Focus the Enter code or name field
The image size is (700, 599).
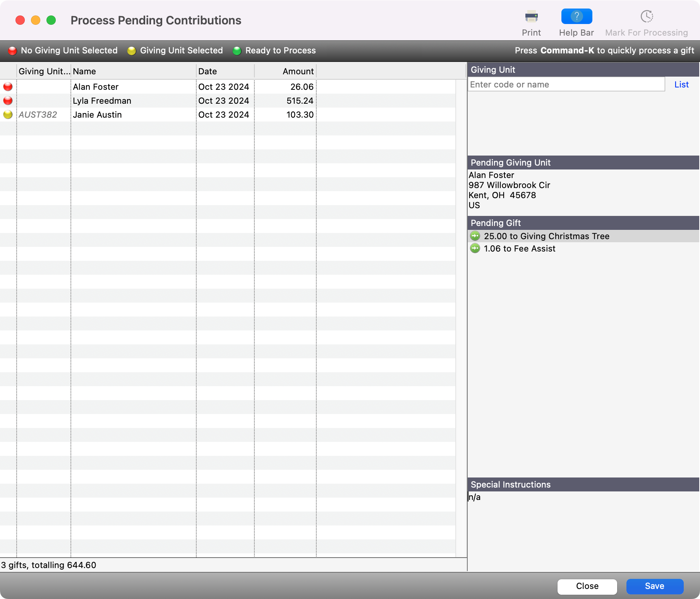pos(566,84)
